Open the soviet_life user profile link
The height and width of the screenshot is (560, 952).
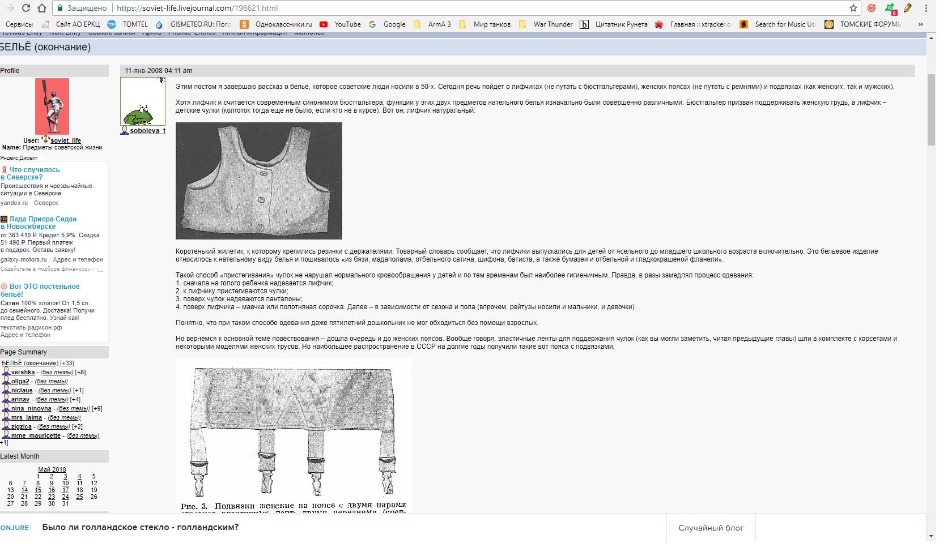pyautogui.click(x=66, y=140)
